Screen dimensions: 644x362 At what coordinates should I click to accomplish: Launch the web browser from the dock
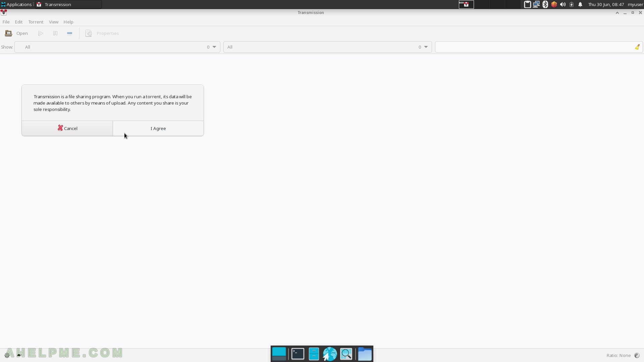[x=330, y=354]
